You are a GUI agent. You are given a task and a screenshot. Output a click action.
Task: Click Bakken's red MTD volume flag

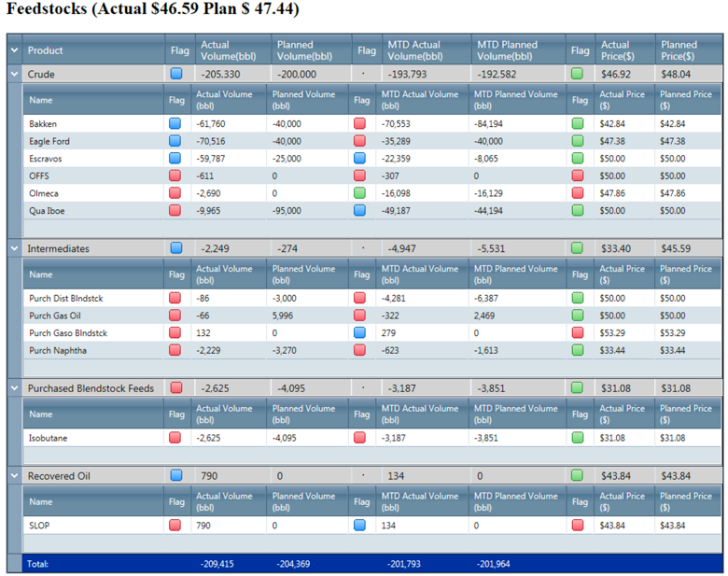(x=360, y=123)
